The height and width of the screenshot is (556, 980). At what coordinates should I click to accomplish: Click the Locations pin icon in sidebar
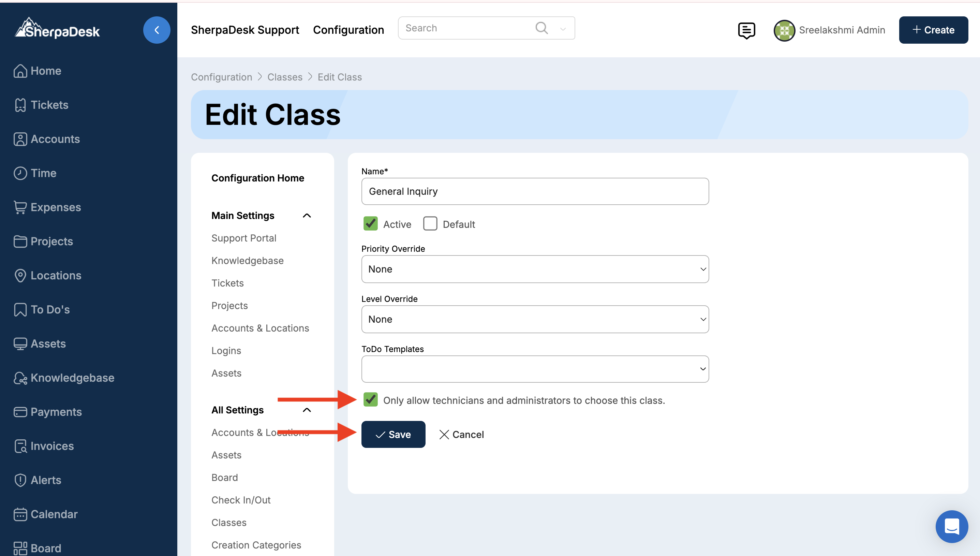pyautogui.click(x=20, y=275)
